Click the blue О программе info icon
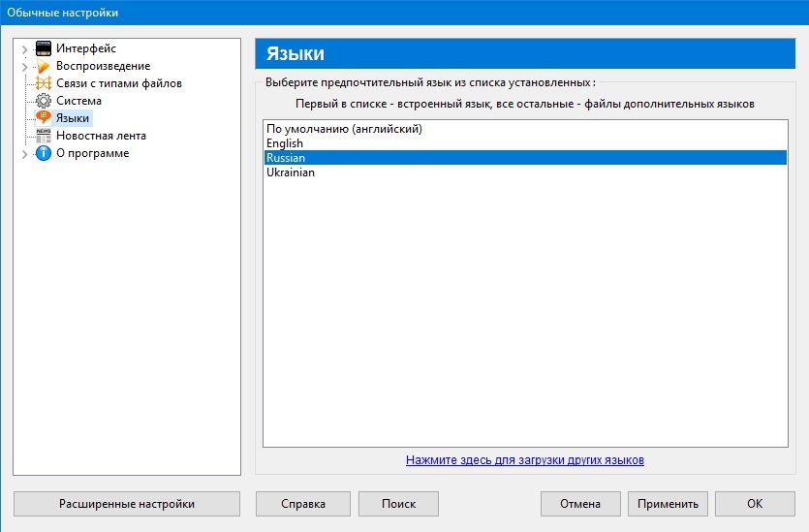The width and height of the screenshot is (809, 532). [x=44, y=153]
